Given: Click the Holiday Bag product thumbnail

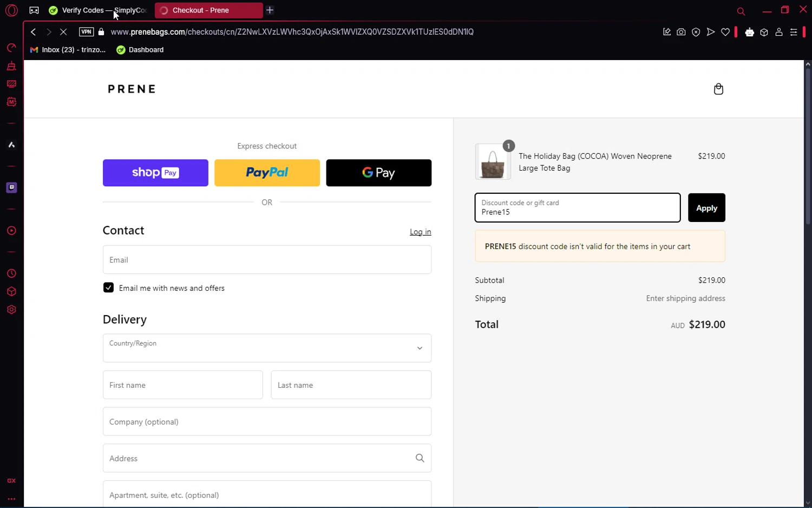Looking at the screenshot, I should (493, 161).
